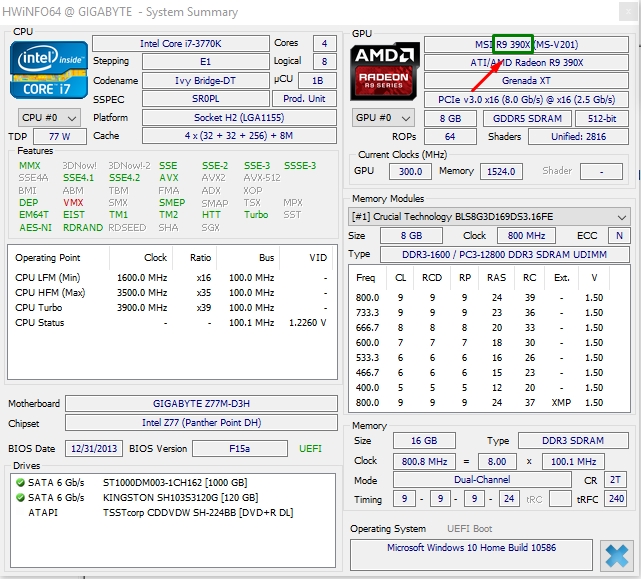
Task: Click the BIOS date 12/31/2013 field
Action: (x=94, y=449)
